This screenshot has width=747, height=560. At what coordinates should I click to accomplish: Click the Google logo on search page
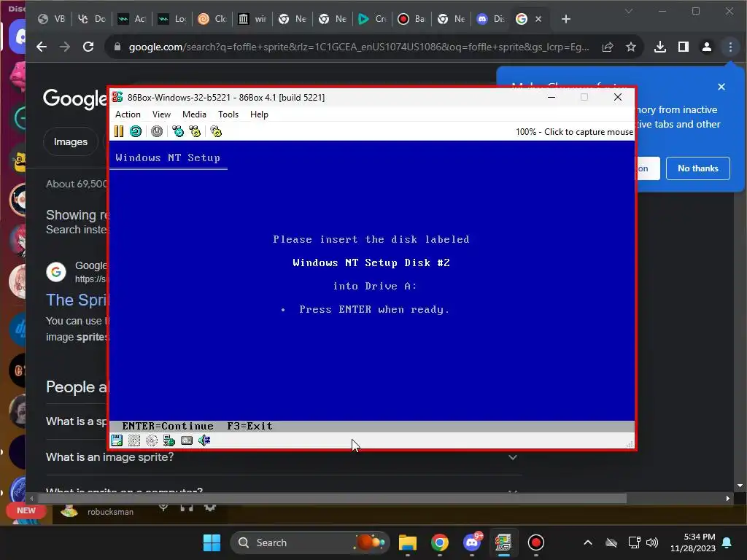[75, 99]
